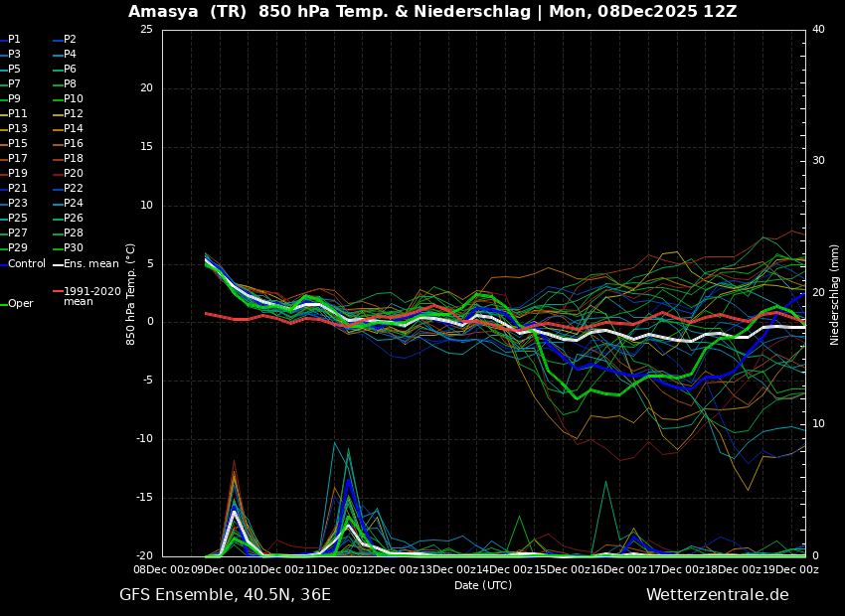Click the P26 legend entry
The width and height of the screenshot is (845, 616).
(68, 218)
